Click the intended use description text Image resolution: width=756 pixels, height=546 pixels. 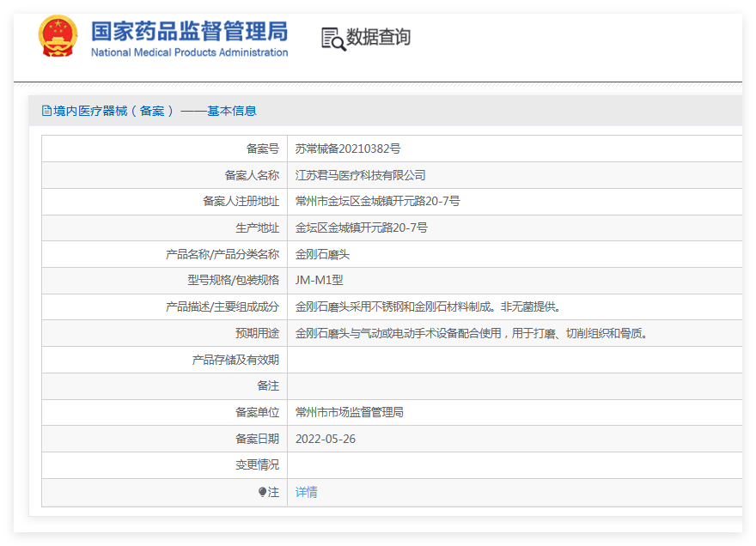471,333
